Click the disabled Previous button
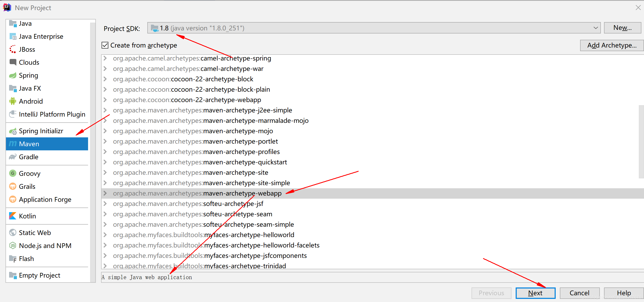This screenshot has height=302, width=644. coord(491,293)
